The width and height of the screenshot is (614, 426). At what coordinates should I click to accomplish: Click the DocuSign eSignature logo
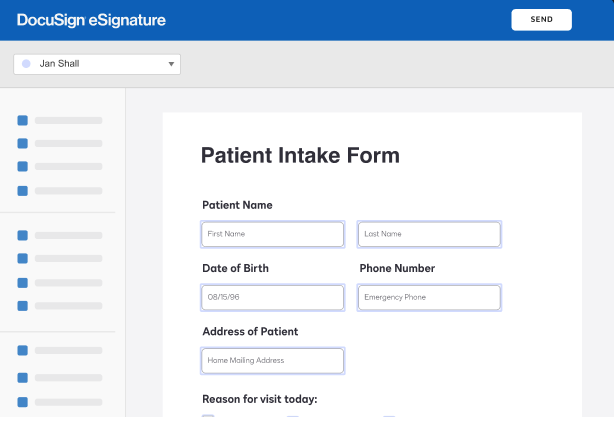[91, 20]
